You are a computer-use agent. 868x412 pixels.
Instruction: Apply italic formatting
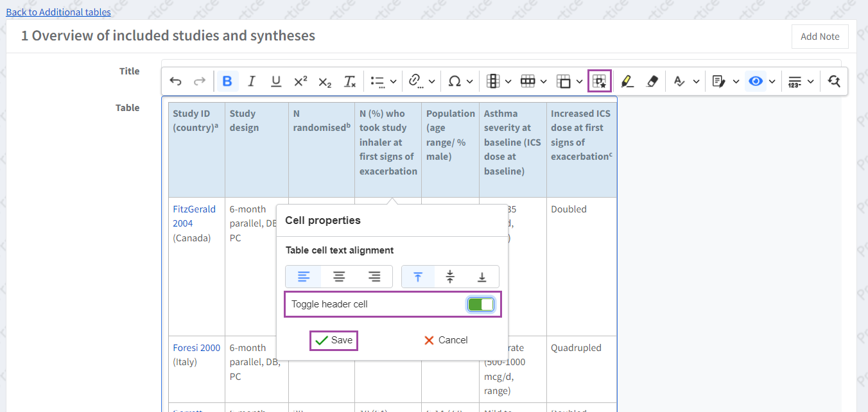251,82
